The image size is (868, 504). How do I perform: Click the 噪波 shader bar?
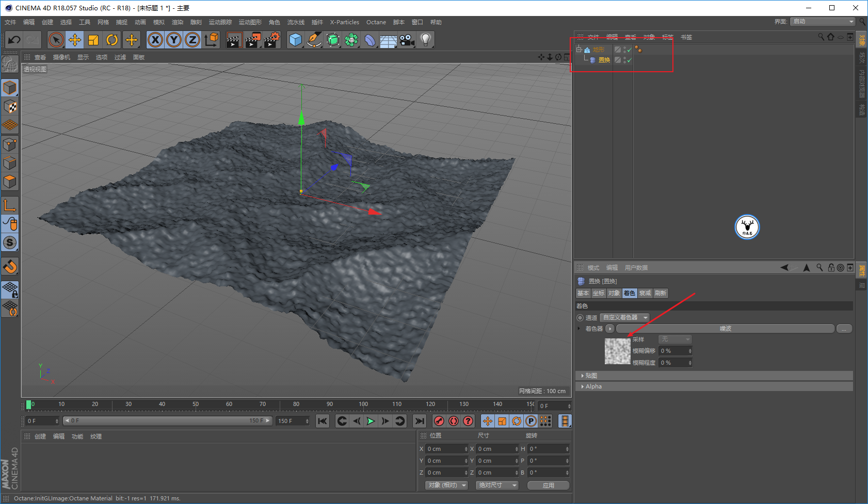tap(725, 329)
